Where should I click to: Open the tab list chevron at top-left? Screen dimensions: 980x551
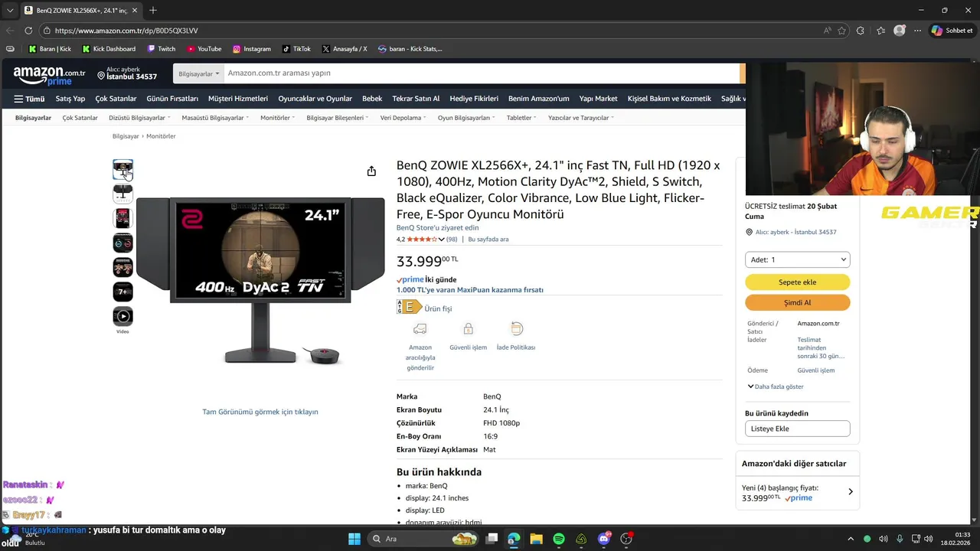(x=9, y=10)
